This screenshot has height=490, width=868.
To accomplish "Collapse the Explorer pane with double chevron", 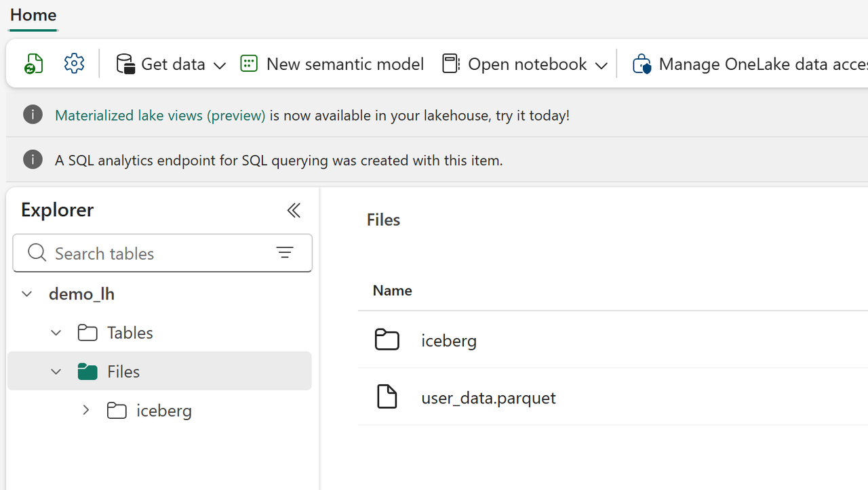I will pos(293,210).
